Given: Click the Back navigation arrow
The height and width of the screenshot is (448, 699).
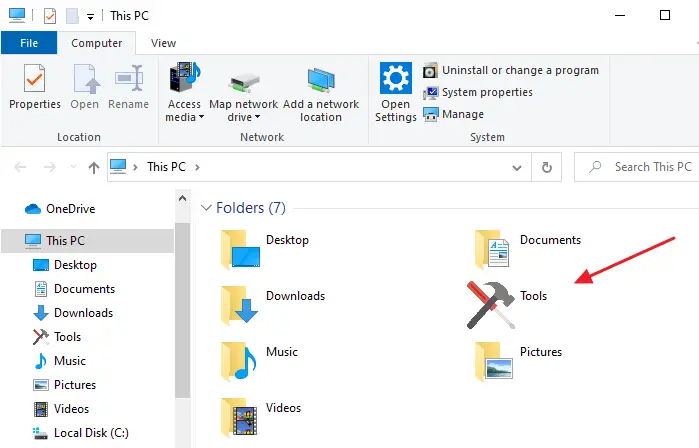Looking at the screenshot, I should click(21, 167).
